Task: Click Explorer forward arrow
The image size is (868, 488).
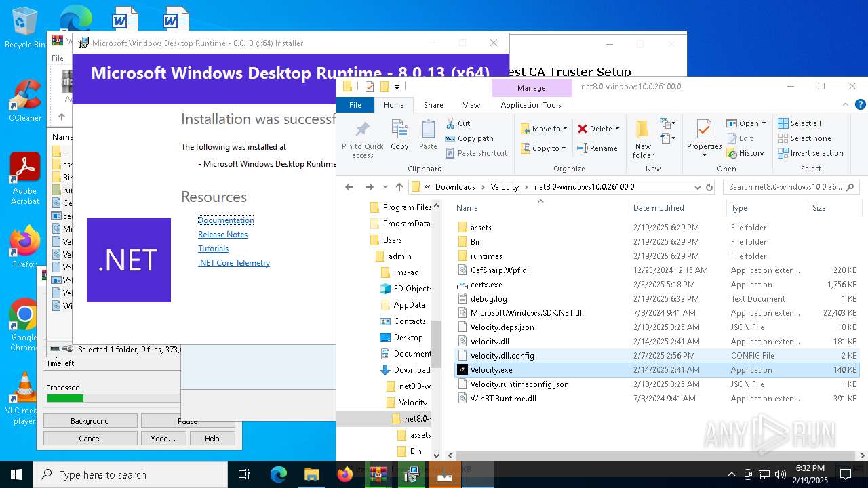Action: click(369, 187)
